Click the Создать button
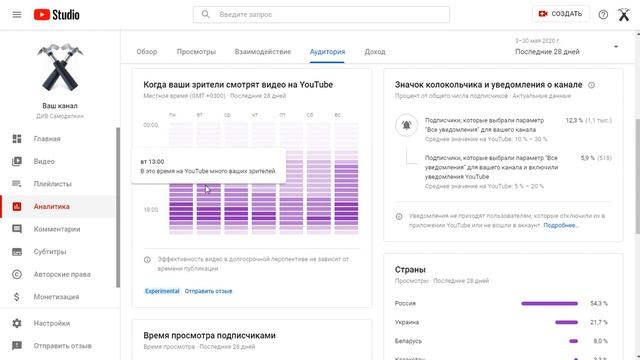 click(560, 14)
